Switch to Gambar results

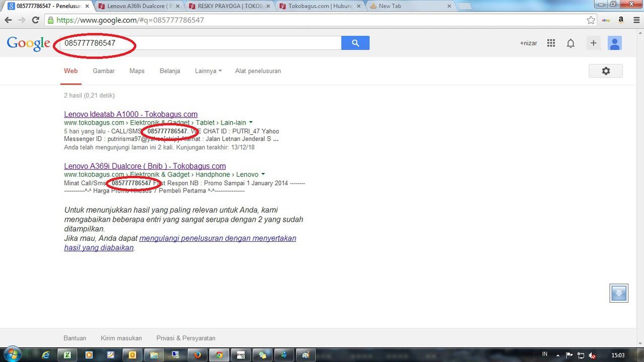pyautogui.click(x=104, y=71)
